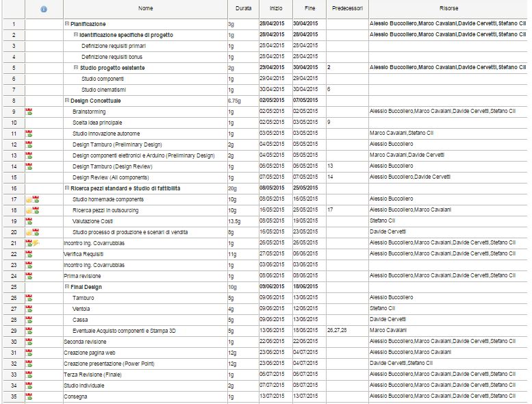
Task: Click the task name 'Studio cinematismi'
Action: pos(104,90)
